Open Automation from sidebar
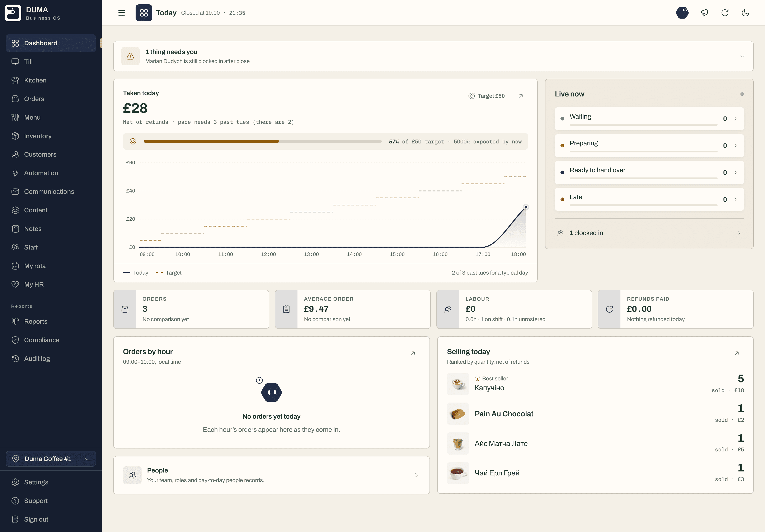The width and height of the screenshot is (765, 532). click(51, 173)
